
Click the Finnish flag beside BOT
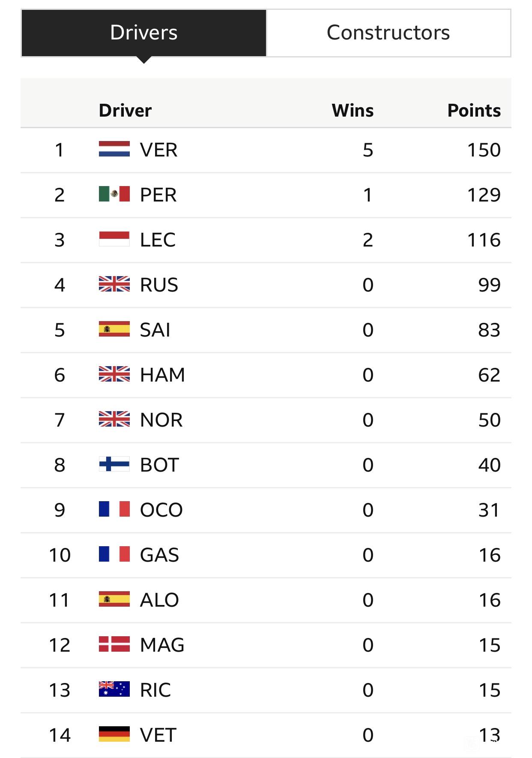[x=114, y=464]
